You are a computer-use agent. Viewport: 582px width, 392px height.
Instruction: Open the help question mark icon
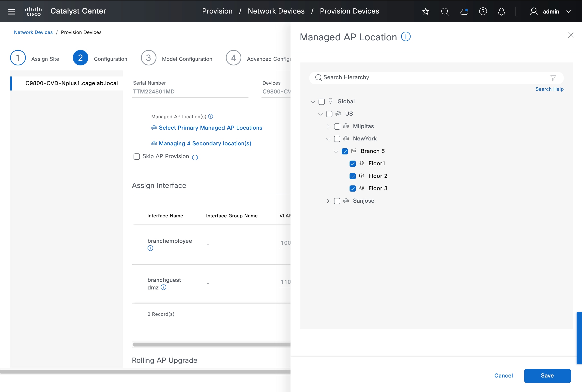pyautogui.click(x=483, y=12)
